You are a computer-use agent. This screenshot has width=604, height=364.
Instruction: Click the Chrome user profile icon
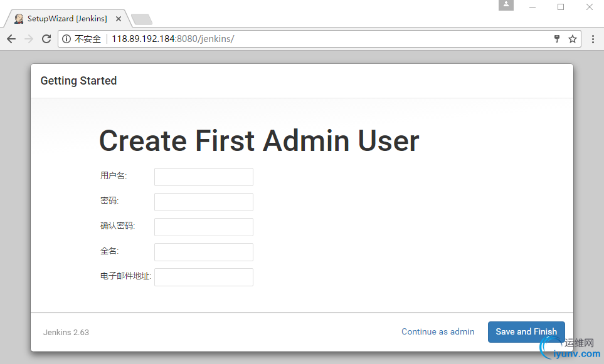506,6
